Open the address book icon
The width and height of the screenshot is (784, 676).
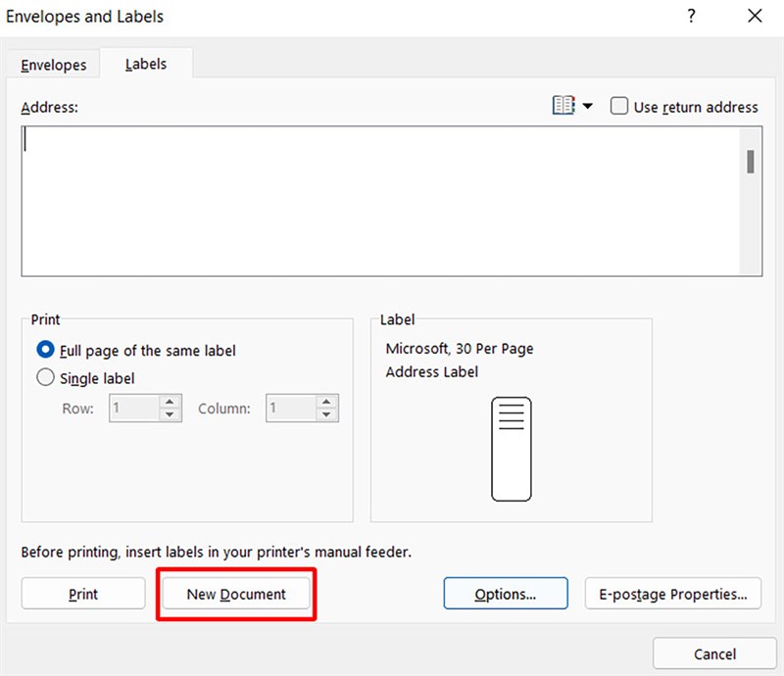tap(563, 106)
